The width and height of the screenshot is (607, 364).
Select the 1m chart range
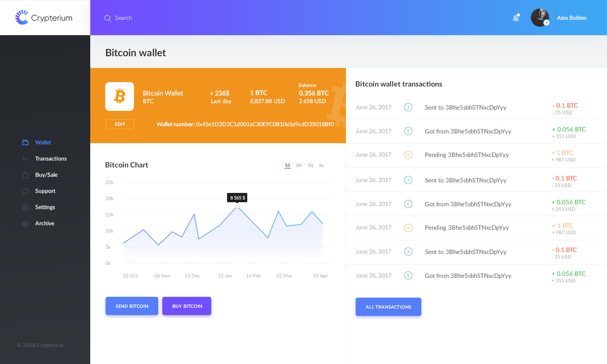coord(299,165)
